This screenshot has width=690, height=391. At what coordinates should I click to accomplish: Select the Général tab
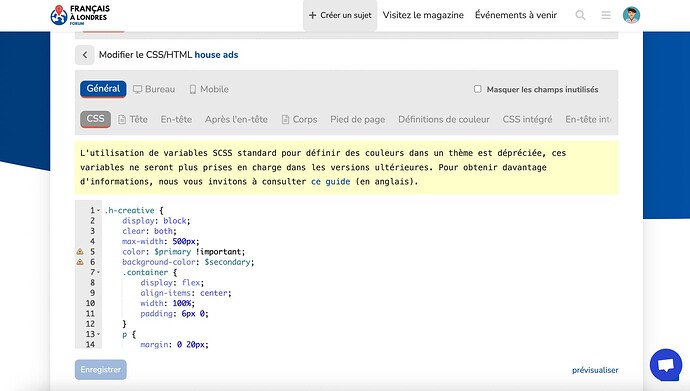[x=103, y=89]
